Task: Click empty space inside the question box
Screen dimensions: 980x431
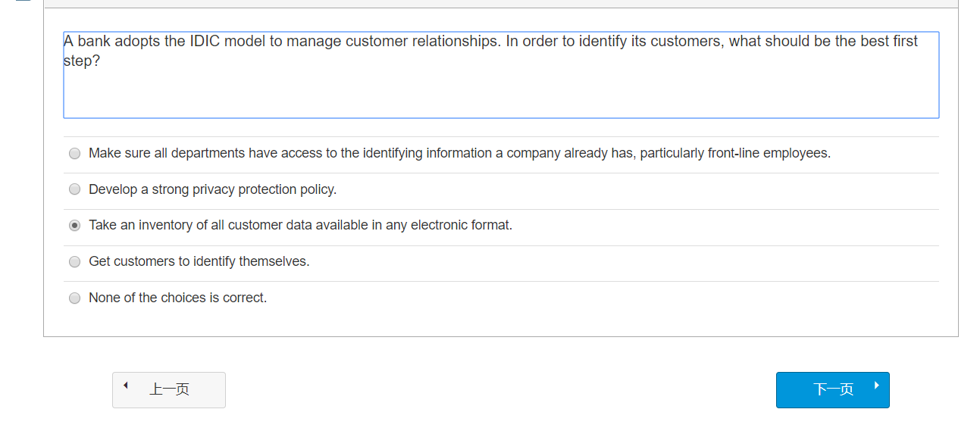Action: [x=500, y=95]
